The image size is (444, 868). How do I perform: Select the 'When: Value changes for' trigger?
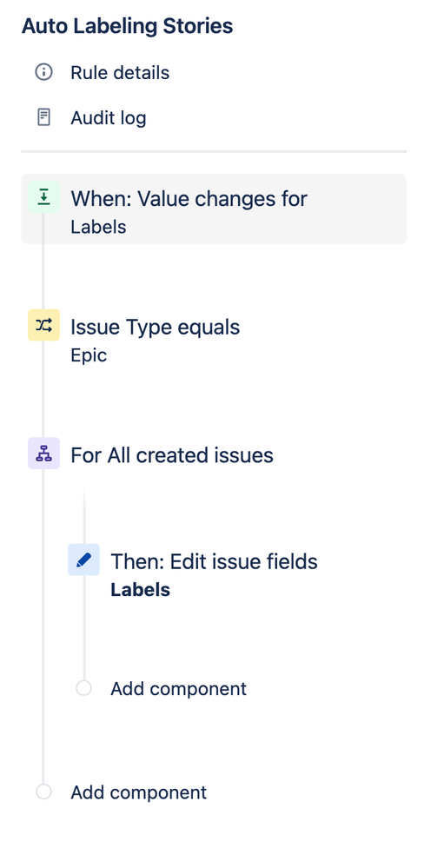(214, 209)
